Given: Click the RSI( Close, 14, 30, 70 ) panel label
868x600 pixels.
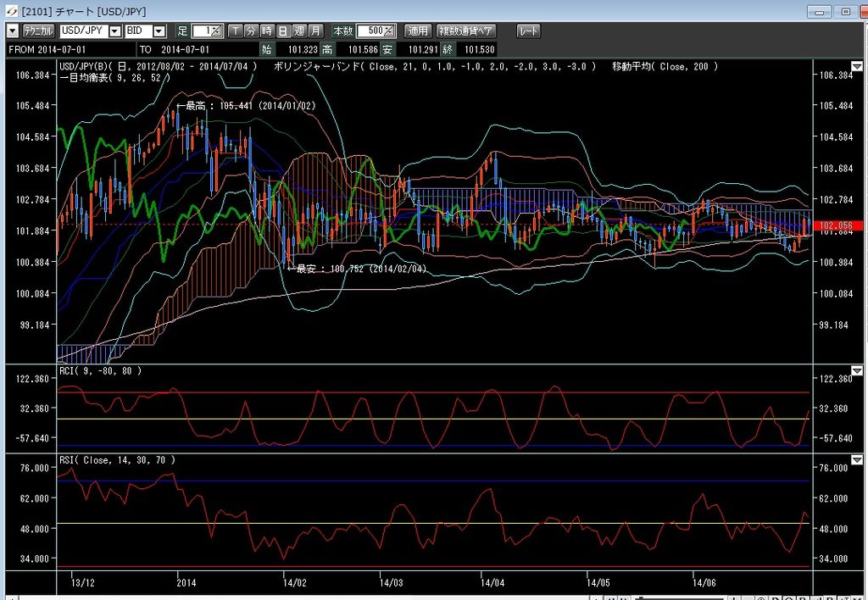Looking at the screenshot, I should point(117,460).
